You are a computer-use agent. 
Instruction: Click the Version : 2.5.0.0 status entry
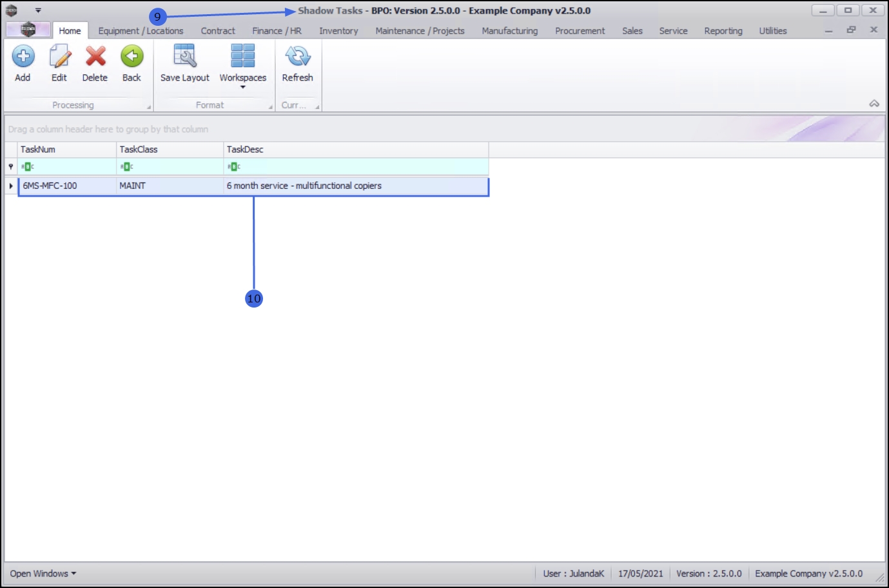click(x=708, y=574)
